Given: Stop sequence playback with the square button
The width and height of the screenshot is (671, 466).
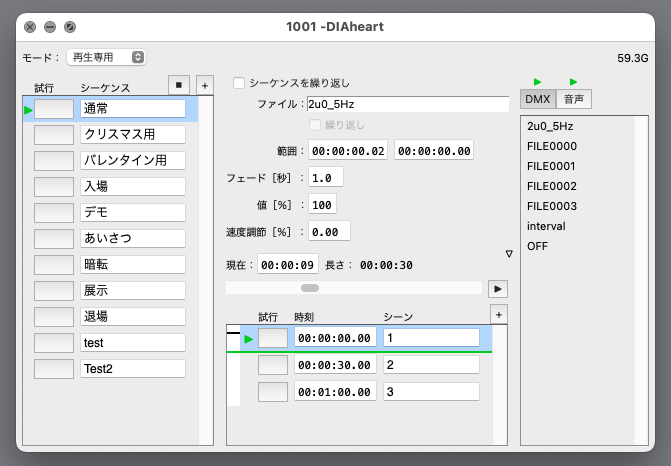Looking at the screenshot, I should pos(179,85).
